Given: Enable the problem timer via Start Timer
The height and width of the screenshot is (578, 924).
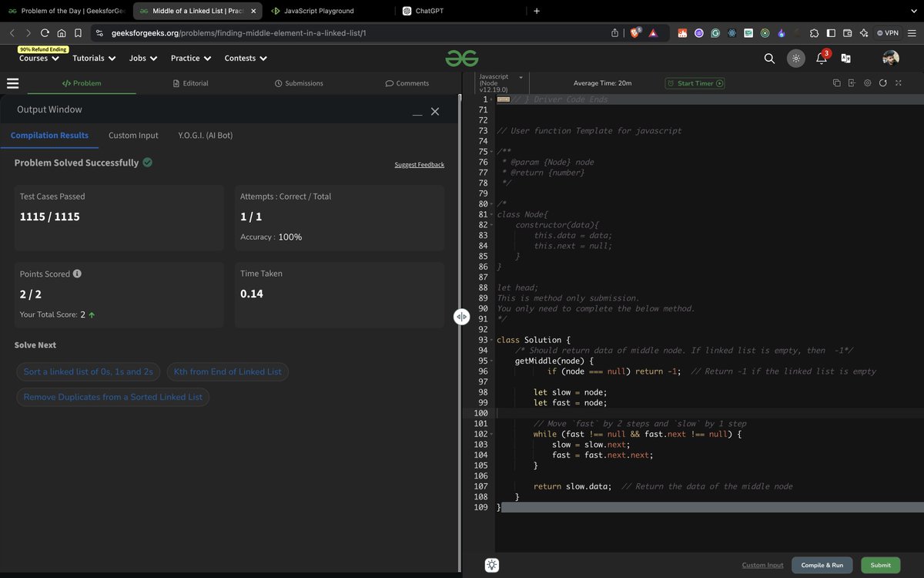Looking at the screenshot, I should (695, 82).
